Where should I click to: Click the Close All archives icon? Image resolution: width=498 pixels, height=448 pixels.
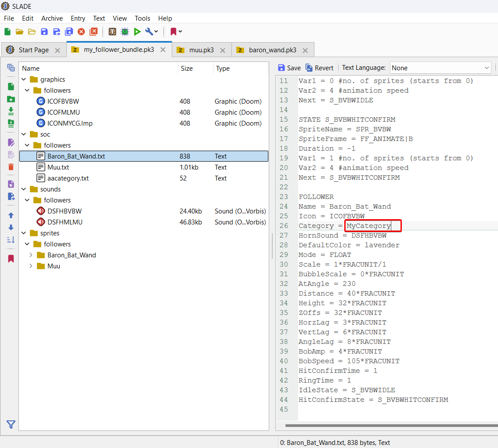point(94,32)
